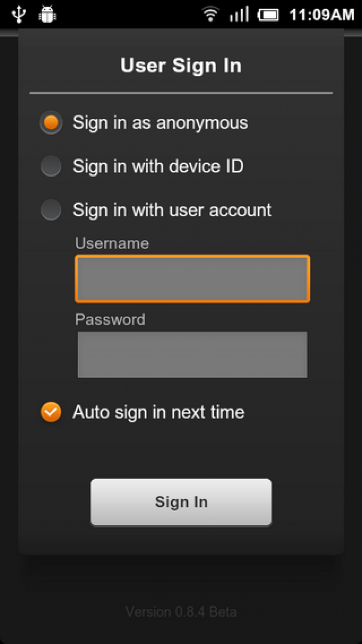The height and width of the screenshot is (644, 362).
Task: Tap the User Sign In dialog title
Action: click(x=181, y=66)
